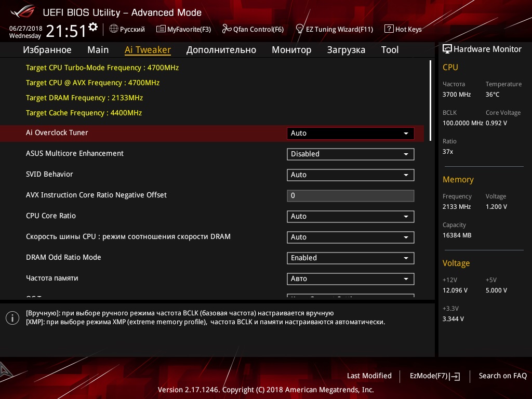532x399 pixels.
Task: Click the DRAM Odd Ratio Mode label
Action: coord(63,257)
